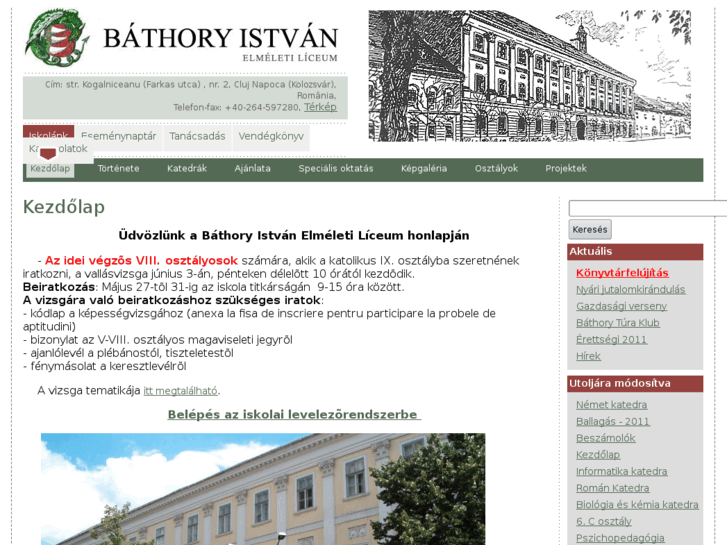Open the 6. C osztály link
This screenshot has width=727, height=545.
tap(604, 521)
